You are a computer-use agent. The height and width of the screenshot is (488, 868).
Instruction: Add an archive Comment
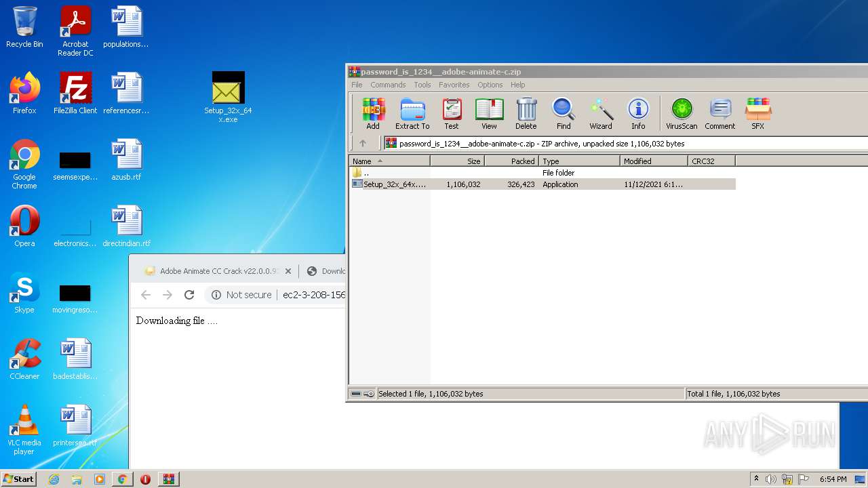click(x=720, y=113)
